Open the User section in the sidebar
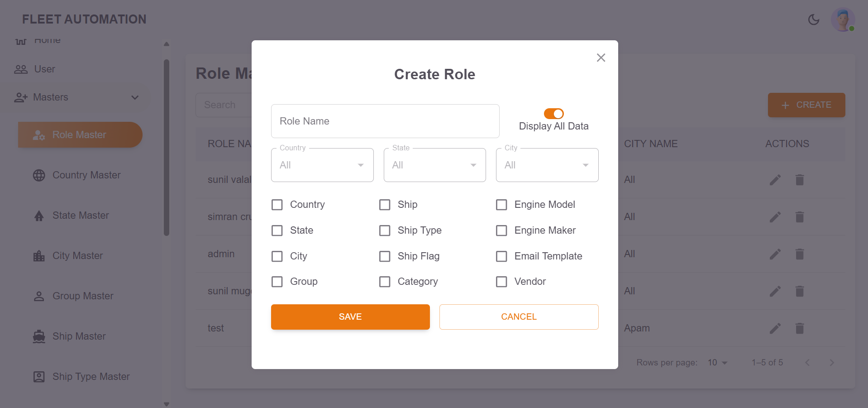 click(44, 69)
